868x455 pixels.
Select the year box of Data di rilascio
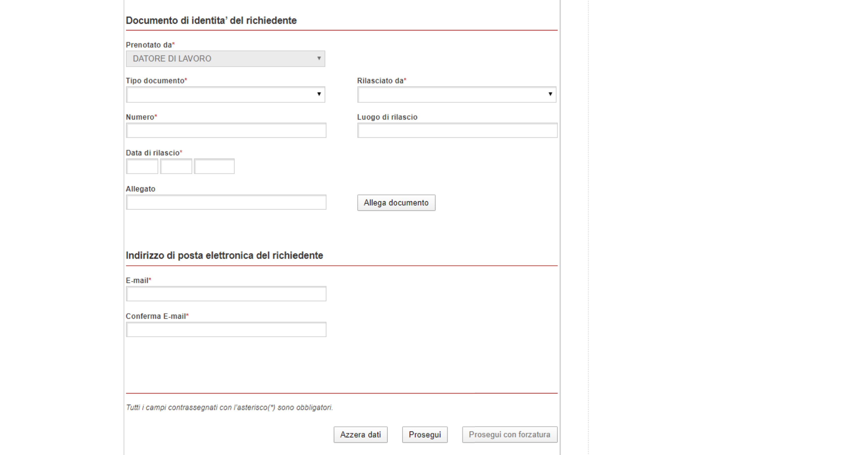coord(214,166)
